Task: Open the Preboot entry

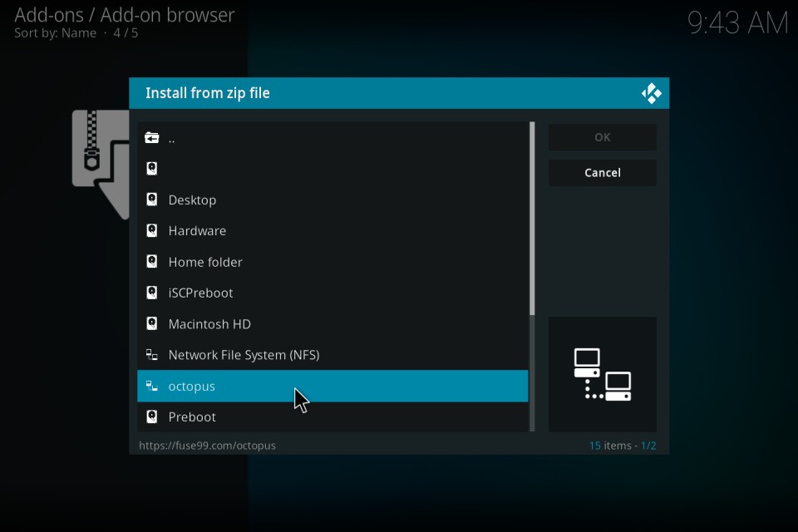Action: (x=332, y=417)
